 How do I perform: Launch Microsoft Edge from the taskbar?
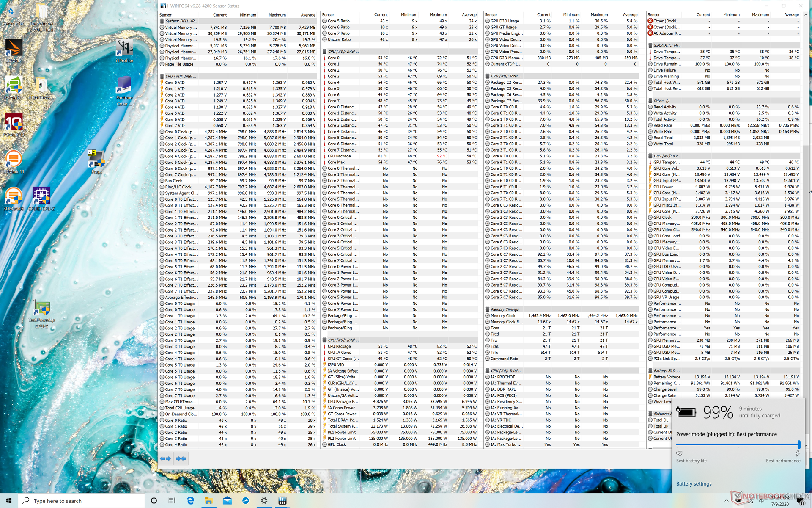click(x=190, y=501)
